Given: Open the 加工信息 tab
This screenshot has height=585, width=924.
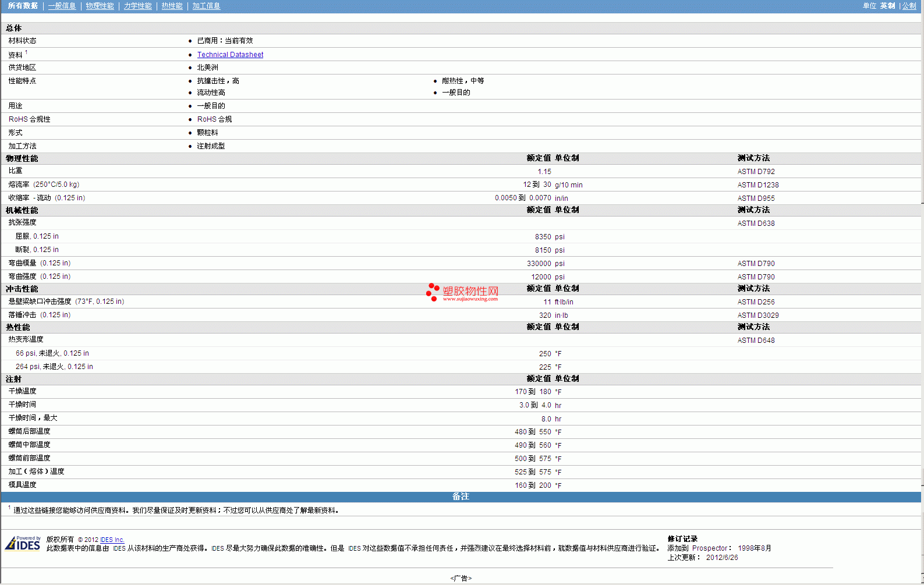Looking at the screenshot, I should pyautogui.click(x=206, y=6).
